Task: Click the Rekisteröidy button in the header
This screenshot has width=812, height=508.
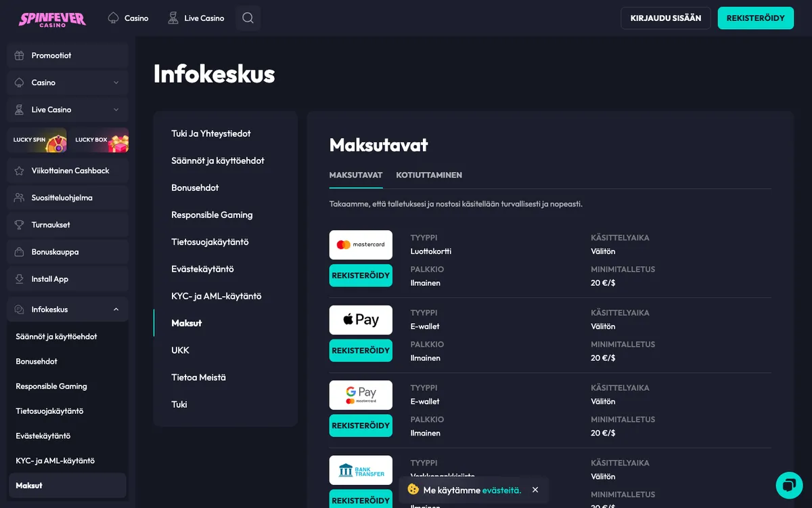Action: [x=756, y=18]
